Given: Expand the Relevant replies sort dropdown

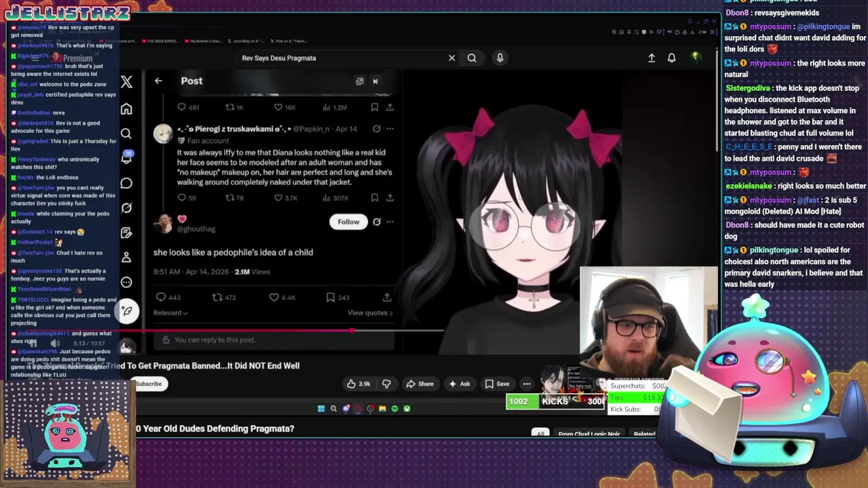Looking at the screenshot, I should (x=170, y=313).
